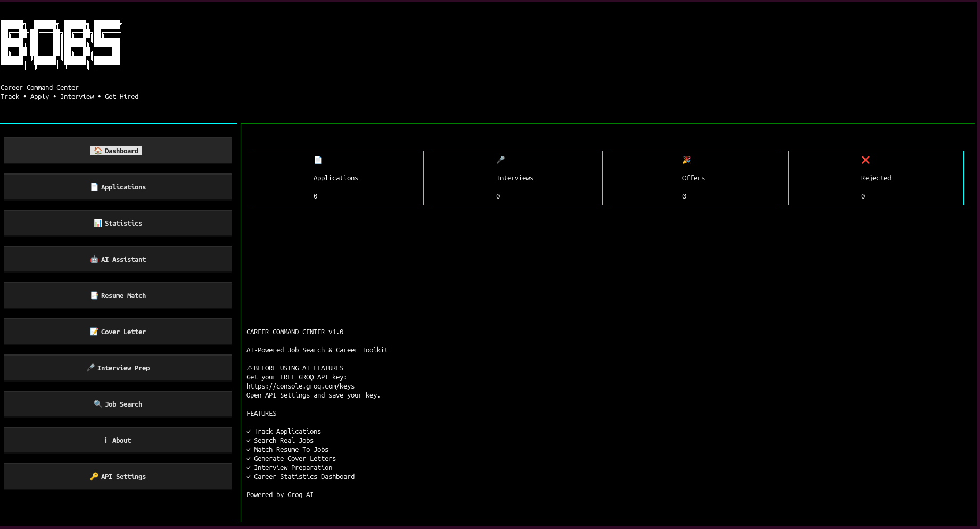980x529 pixels.
Task: Click the magnifier icon beside Job Search
Action: tap(98, 404)
